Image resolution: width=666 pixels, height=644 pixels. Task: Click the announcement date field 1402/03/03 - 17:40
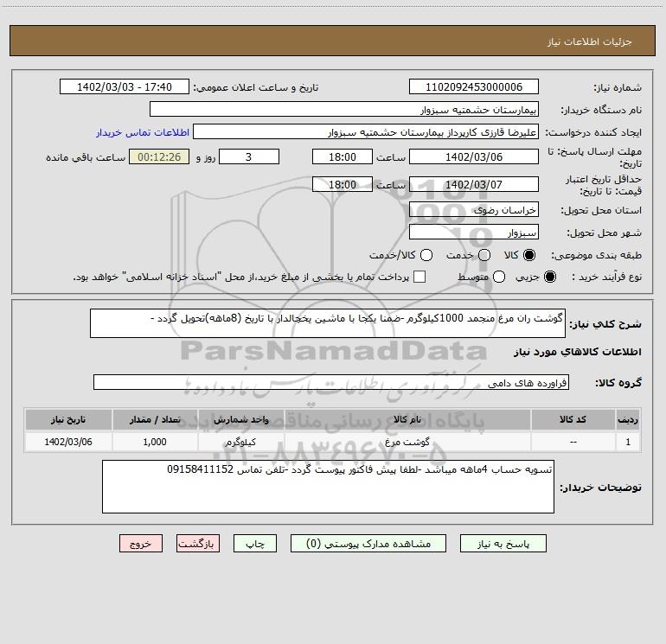tap(125, 87)
